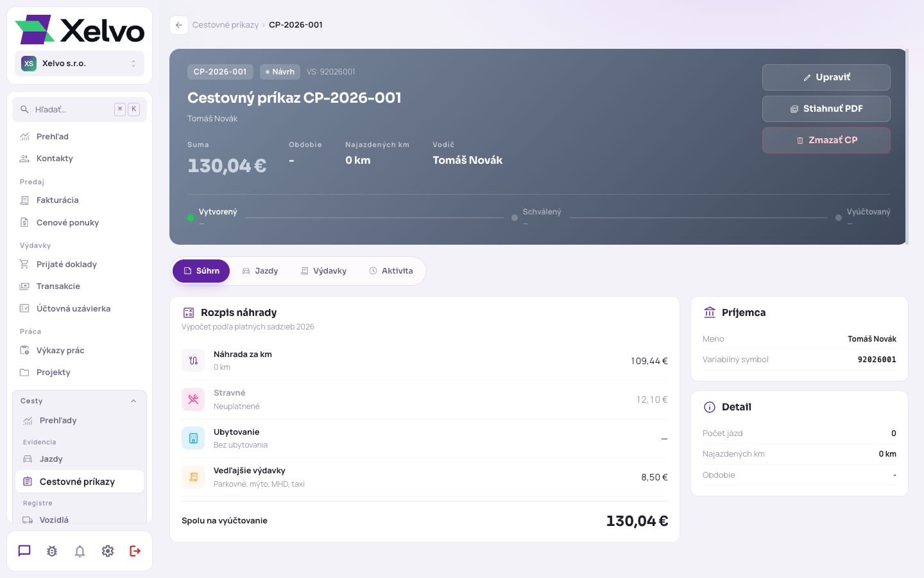
Task: Click the Spolu na vyúčtovanie total 130,04 €
Action: coord(637,521)
